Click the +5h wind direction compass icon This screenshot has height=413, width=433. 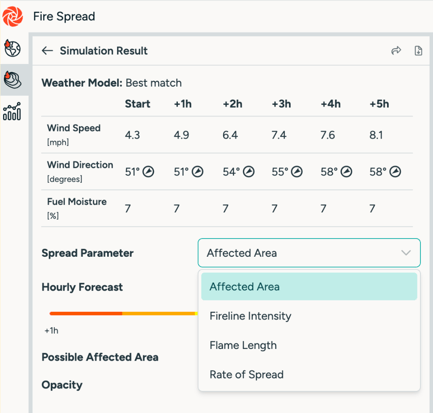pos(395,172)
